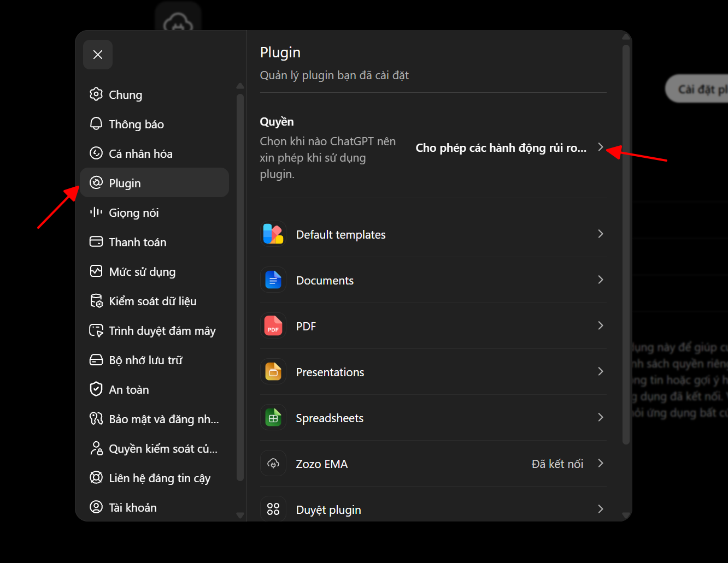Click the Duyệt plugin grid icon
The height and width of the screenshot is (563, 728).
click(x=273, y=509)
